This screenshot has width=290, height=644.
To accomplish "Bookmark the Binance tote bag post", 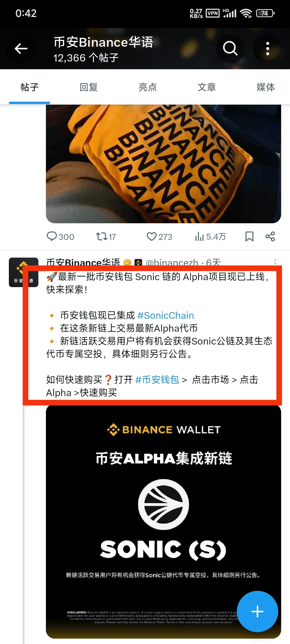I will (249, 237).
